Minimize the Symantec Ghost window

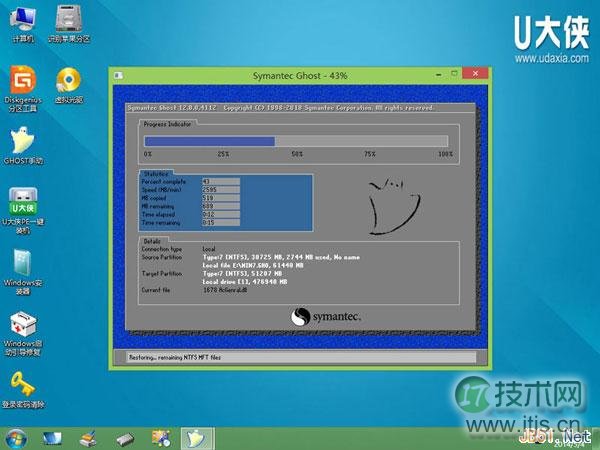(x=439, y=74)
